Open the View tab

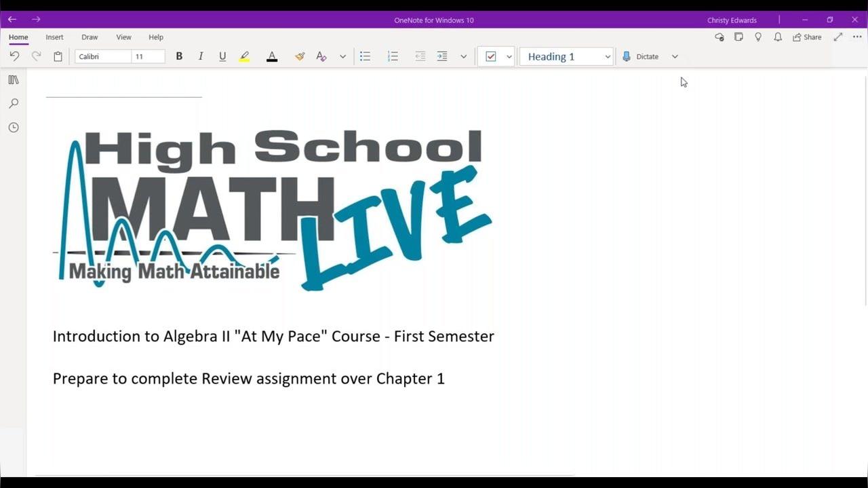coord(123,37)
